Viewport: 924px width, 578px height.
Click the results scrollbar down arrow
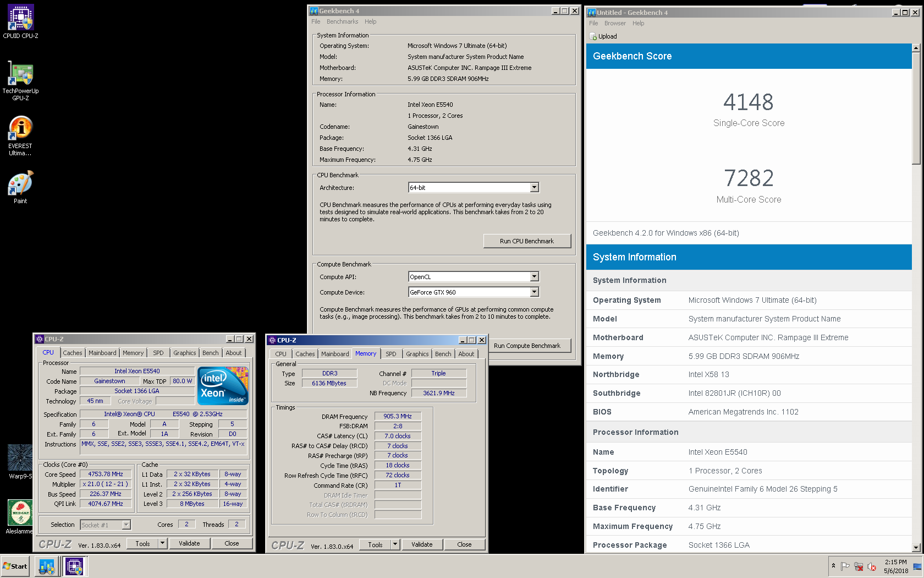916,547
